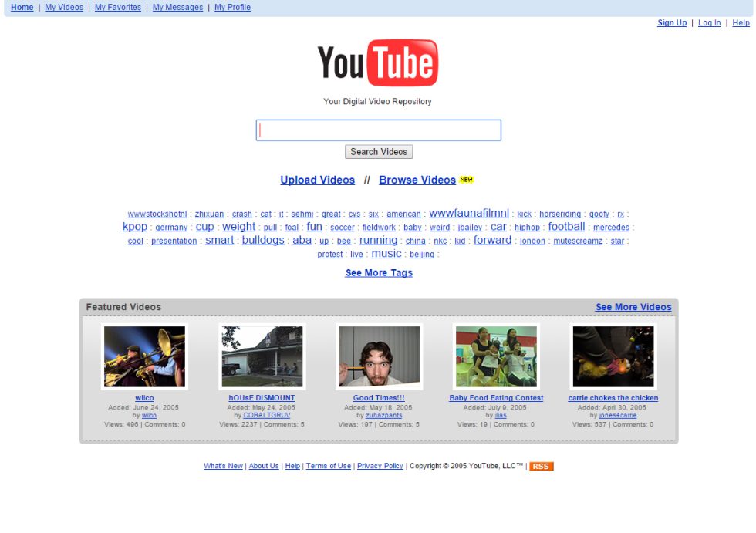Click What's New footer link
The height and width of the screenshot is (533, 756).
[x=223, y=466]
